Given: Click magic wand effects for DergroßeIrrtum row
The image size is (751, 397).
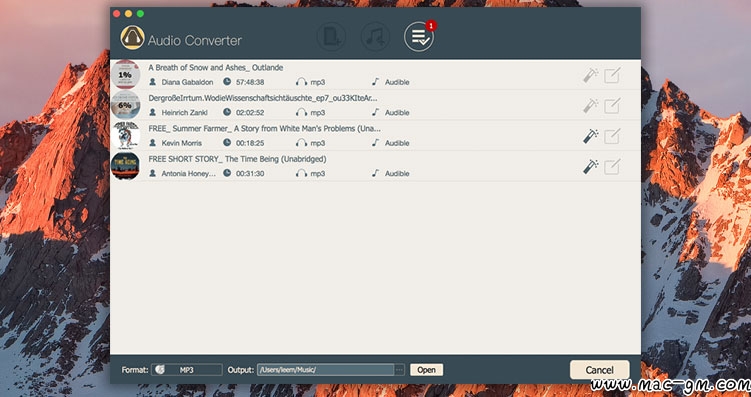Looking at the screenshot, I should click(591, 106).
